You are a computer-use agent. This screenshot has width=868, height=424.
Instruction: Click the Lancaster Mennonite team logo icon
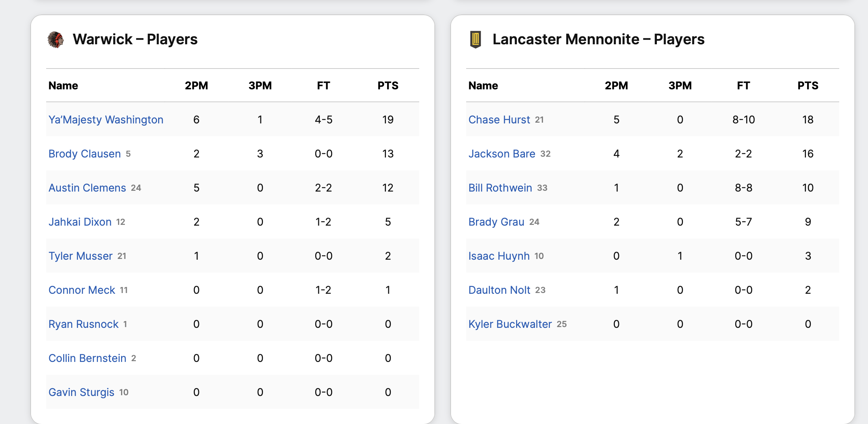[475, 39]
